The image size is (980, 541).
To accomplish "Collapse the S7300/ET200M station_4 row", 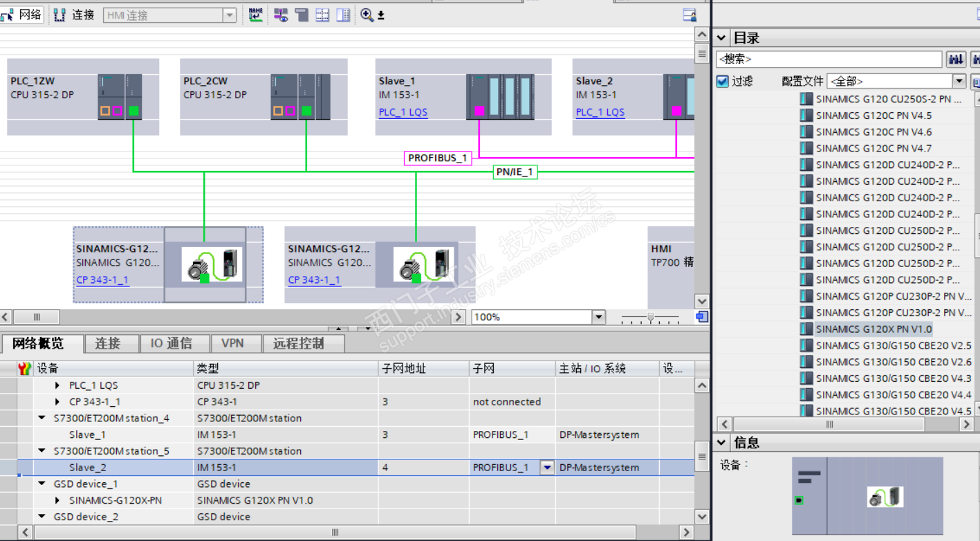I will (41, 419).
